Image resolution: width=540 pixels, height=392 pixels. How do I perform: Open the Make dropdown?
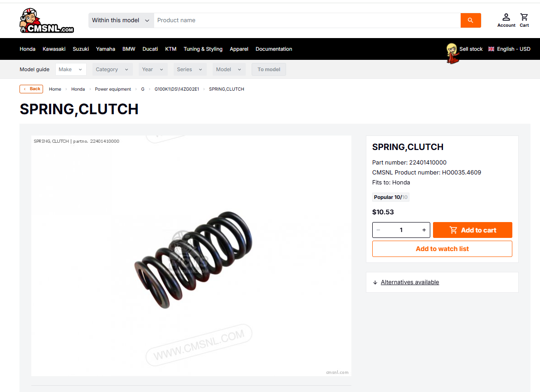pyautogui.click(x=71, y=69)
